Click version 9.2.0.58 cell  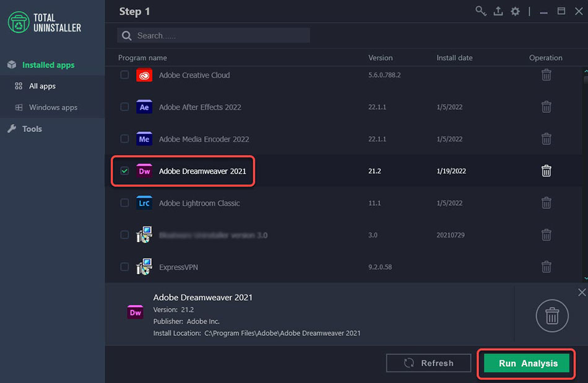[x=380, y=267]
